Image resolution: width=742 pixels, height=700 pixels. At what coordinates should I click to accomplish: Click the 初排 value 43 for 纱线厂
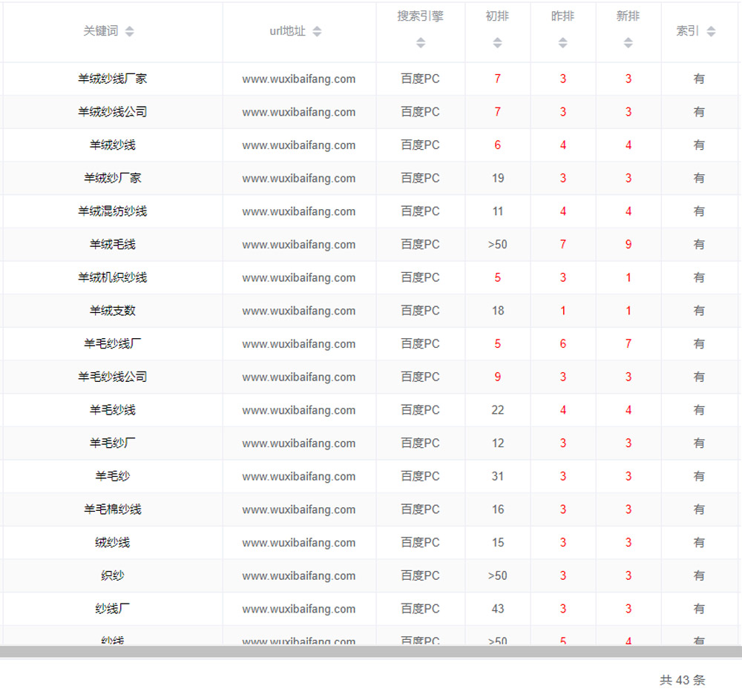(497, 609)
